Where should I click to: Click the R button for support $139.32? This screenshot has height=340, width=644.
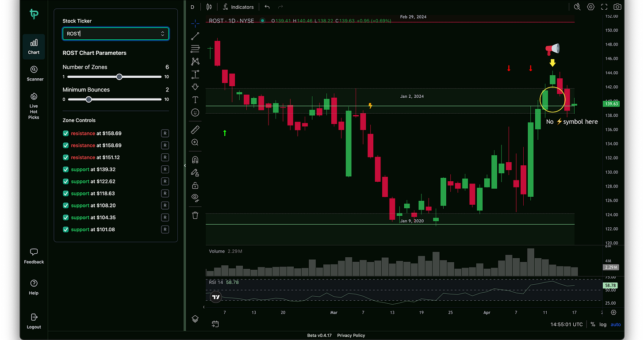(165, 169)
